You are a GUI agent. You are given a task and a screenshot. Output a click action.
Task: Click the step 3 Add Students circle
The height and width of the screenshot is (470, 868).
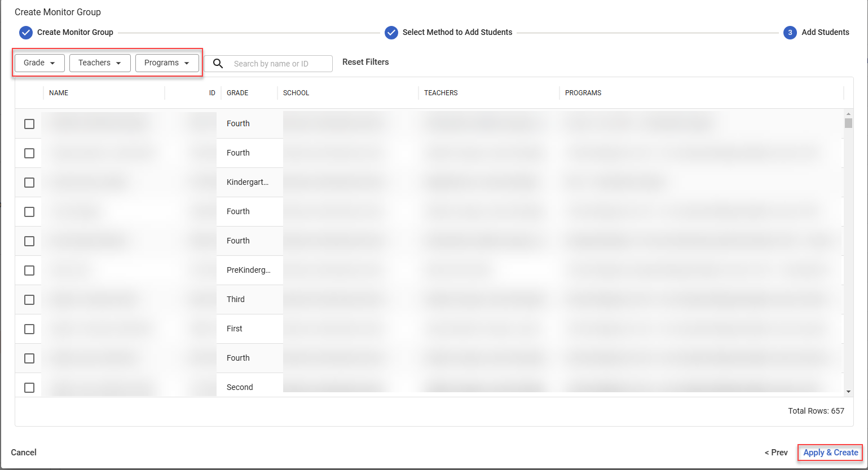(790, 33)
